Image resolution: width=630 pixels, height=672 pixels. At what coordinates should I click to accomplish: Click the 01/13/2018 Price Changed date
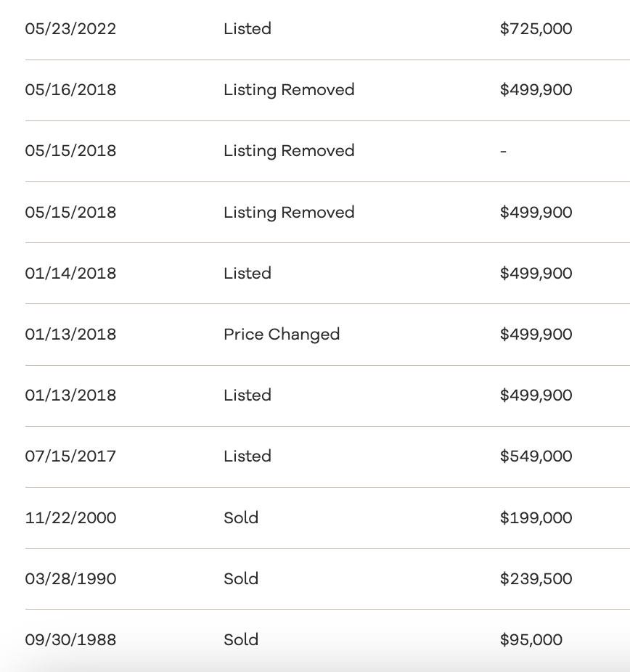70,335
